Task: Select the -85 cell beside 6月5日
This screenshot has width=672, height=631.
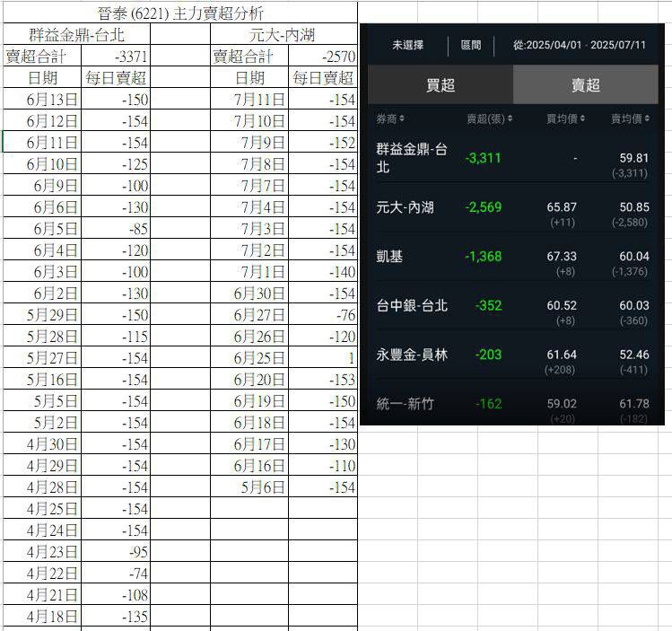Action: pyautogui.click(x=116, y=228)
